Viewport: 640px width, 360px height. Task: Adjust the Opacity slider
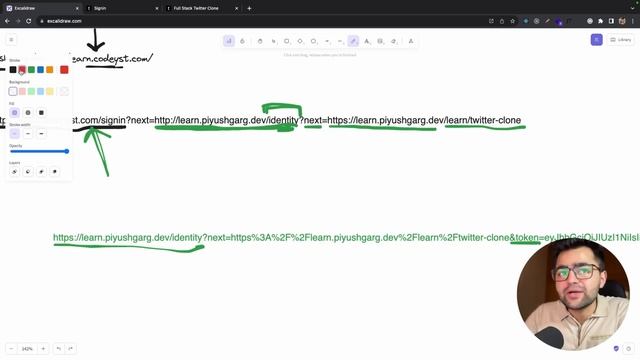pyautogui.click(x=39, y=151)
